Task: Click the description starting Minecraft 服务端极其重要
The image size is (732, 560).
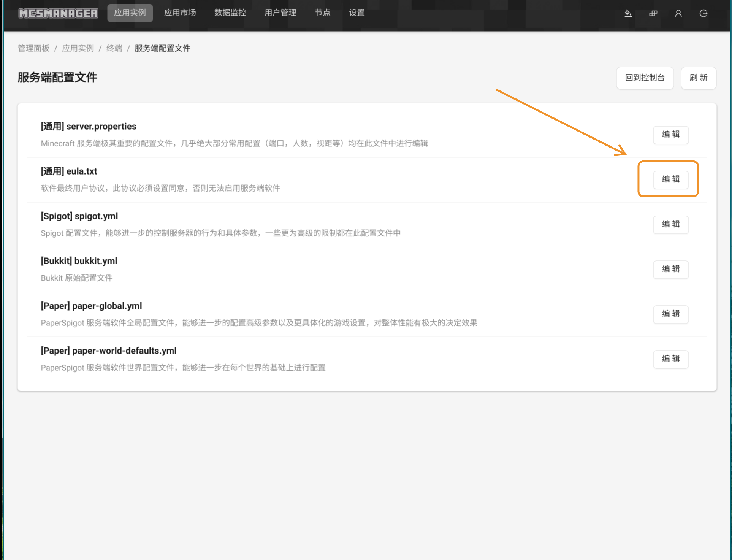Action: tap(234, 143)
